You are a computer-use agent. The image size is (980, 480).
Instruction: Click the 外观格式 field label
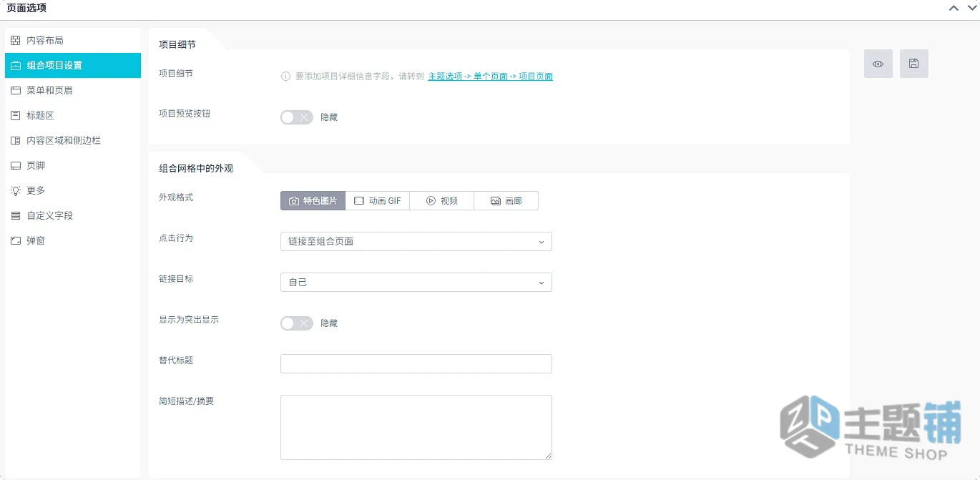coord(176,197)
